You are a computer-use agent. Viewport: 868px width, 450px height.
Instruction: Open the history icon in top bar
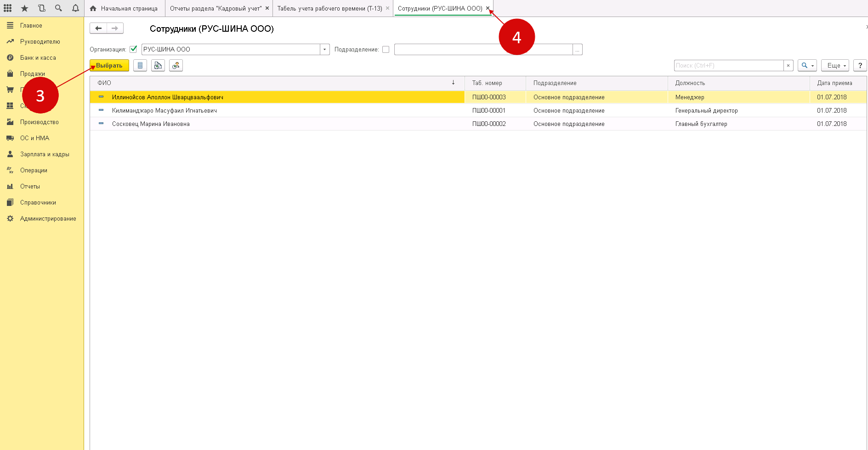tap(42, 8)
